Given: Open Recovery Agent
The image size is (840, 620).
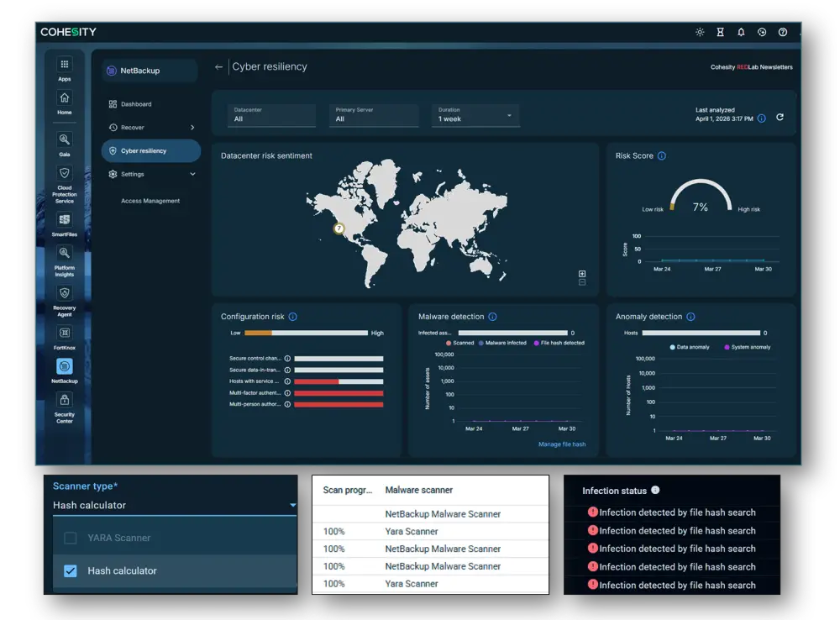Looking at the screenshot, I should click(x=65, y=302).
